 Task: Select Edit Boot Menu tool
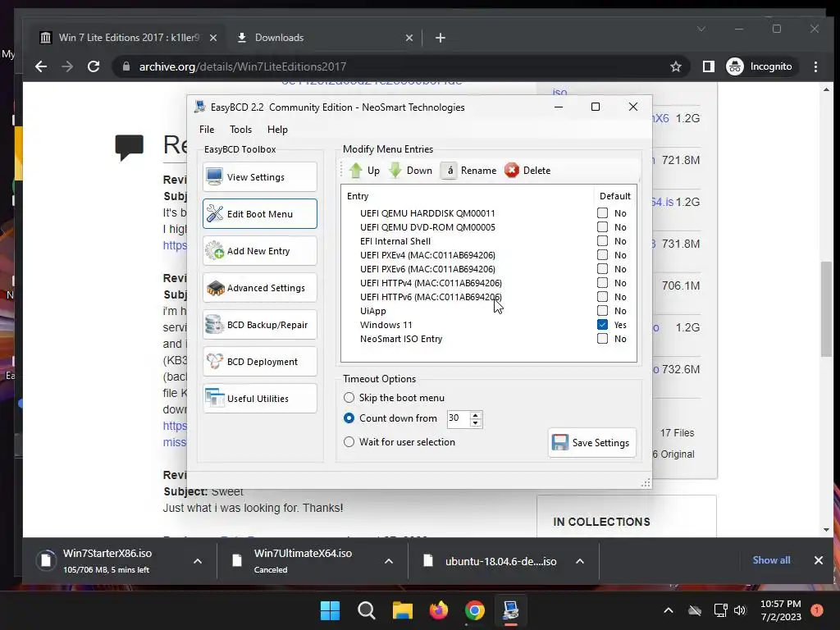(260, 214)
